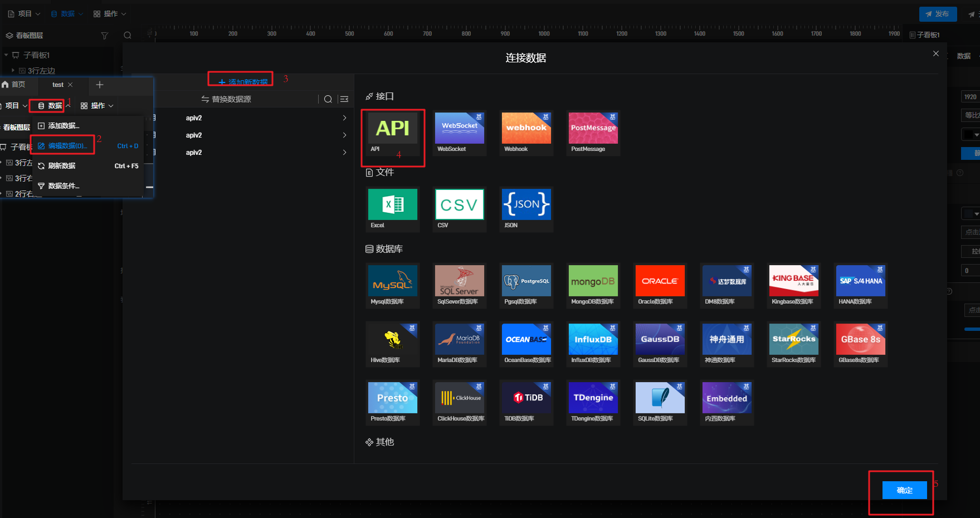Click 添加新数据 link
This screenshot has height=518, width=980.
click(x=243, y=82)
